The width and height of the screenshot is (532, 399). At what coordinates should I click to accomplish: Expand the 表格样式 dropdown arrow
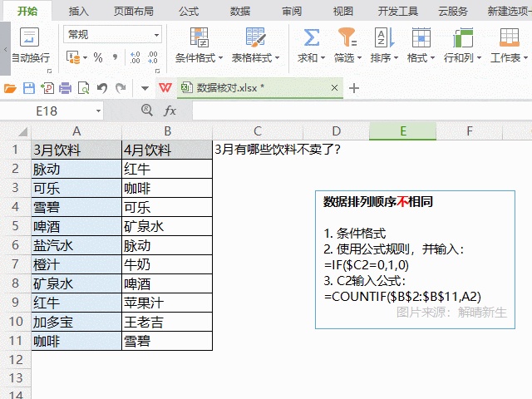click(x=277, y=58)
